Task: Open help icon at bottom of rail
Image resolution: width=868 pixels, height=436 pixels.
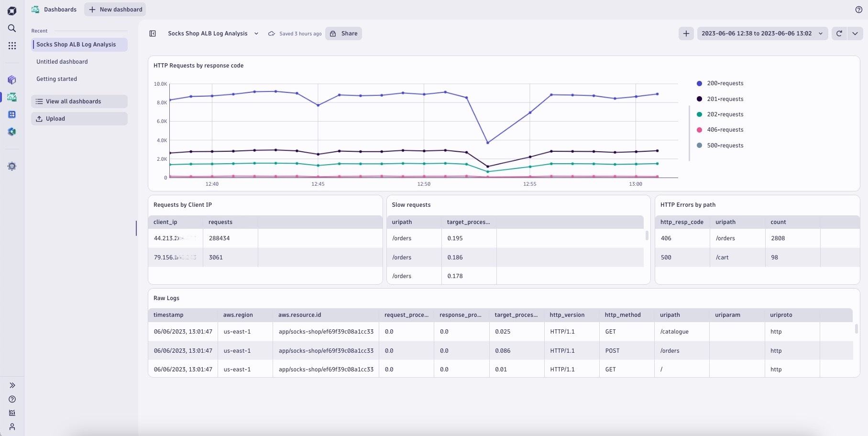Action: 12,399
